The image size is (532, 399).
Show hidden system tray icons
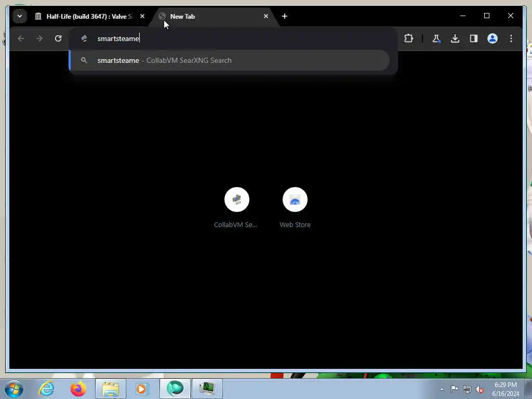click(442, 389)
